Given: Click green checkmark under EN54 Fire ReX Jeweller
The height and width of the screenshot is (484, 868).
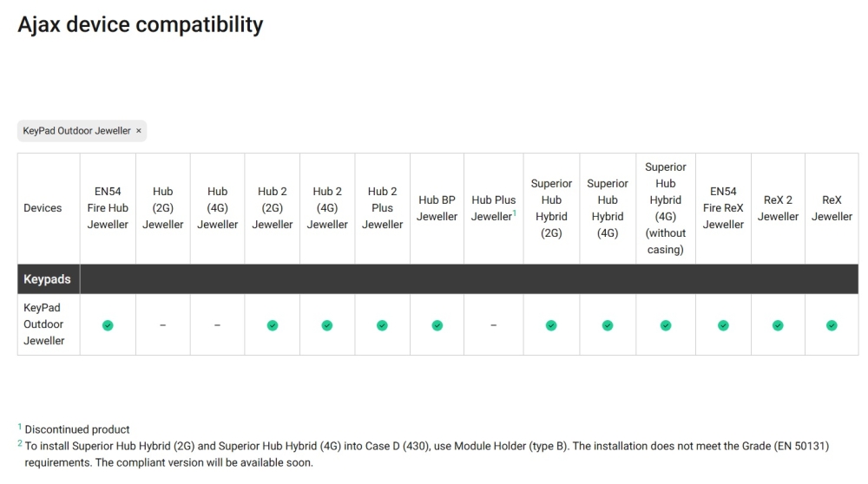Looking at the screenshot, I should 723,325.
